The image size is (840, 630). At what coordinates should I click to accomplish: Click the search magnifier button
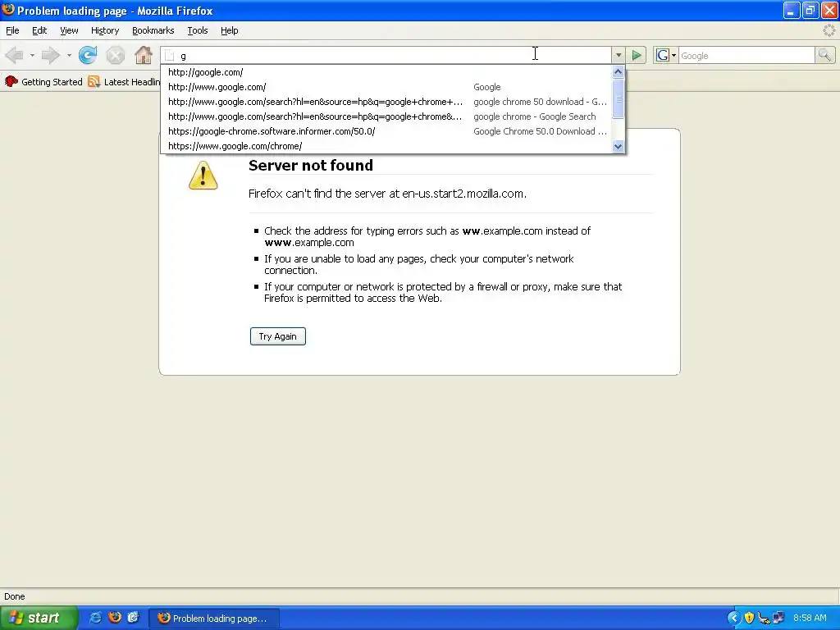(824, 55)
